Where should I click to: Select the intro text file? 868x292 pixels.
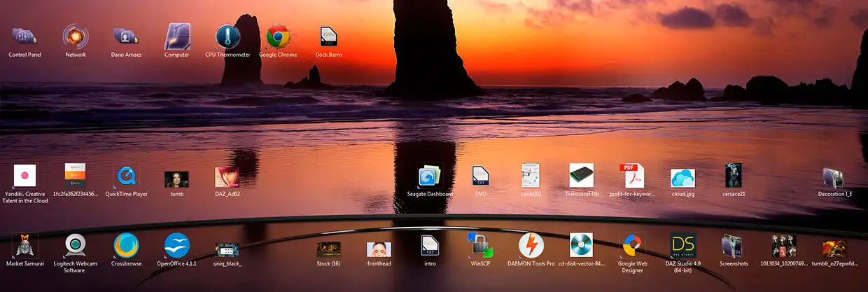coord(430,246)
